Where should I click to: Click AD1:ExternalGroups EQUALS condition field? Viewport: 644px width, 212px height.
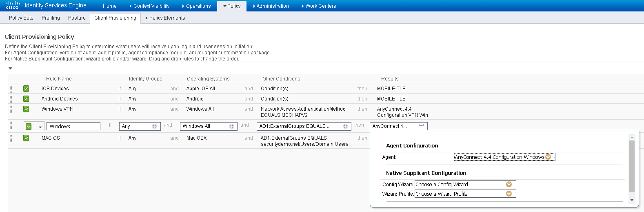coord(304,126)
